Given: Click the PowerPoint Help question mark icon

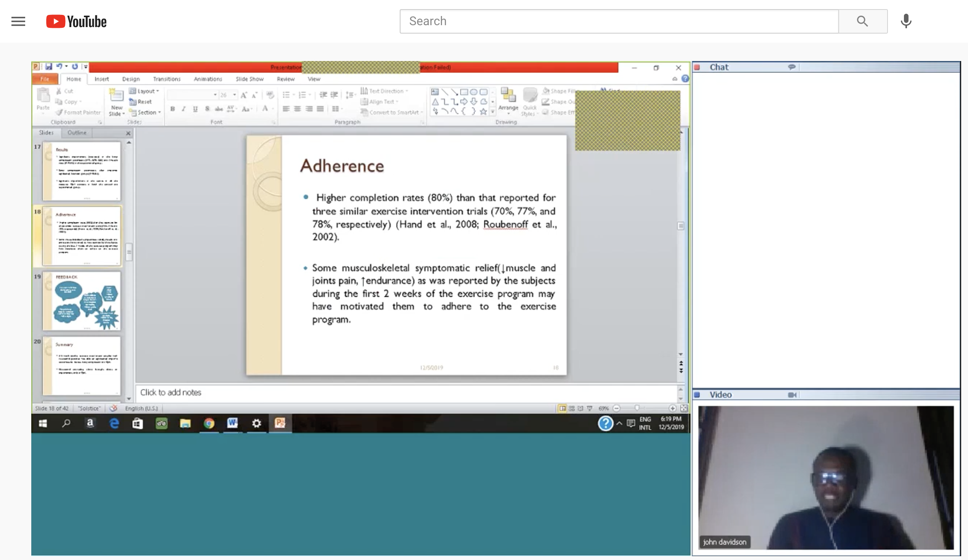Looking at the screenshot, I should (685, 79).
